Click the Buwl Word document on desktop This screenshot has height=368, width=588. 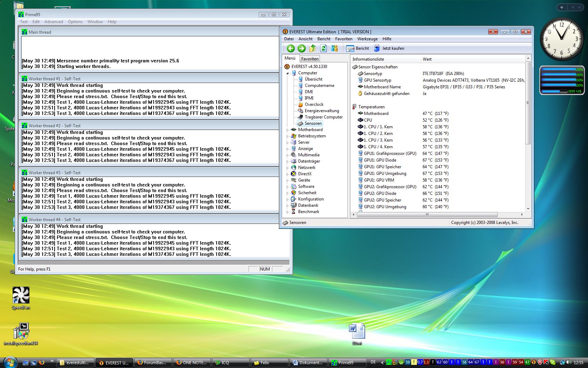pos(357,334)
